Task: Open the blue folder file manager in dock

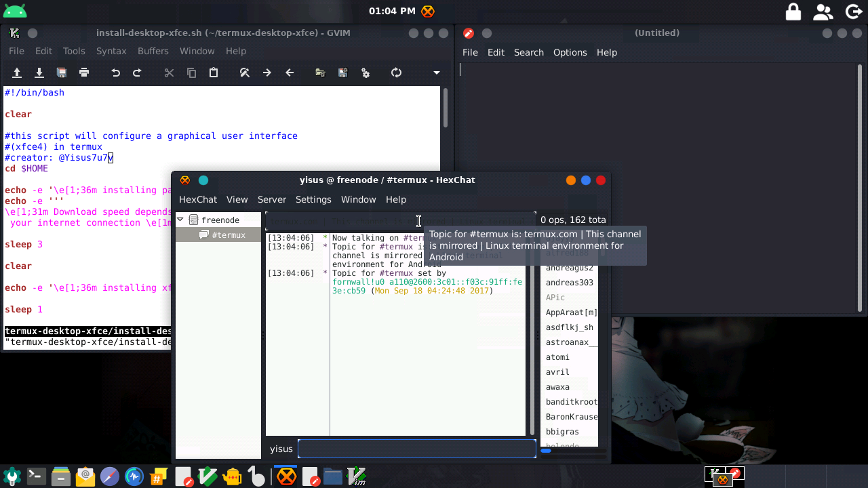Action: coord(333,476)
